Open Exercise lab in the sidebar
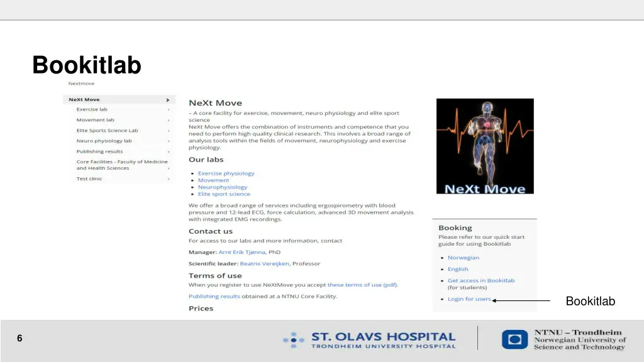The height and width of the screenshot is (362, 644). click(92, 109)
